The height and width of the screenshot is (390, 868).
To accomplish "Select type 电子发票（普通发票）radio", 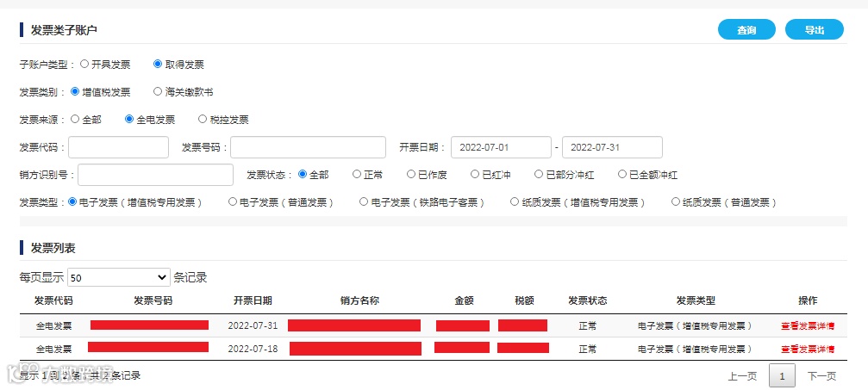I will point(233,202).
